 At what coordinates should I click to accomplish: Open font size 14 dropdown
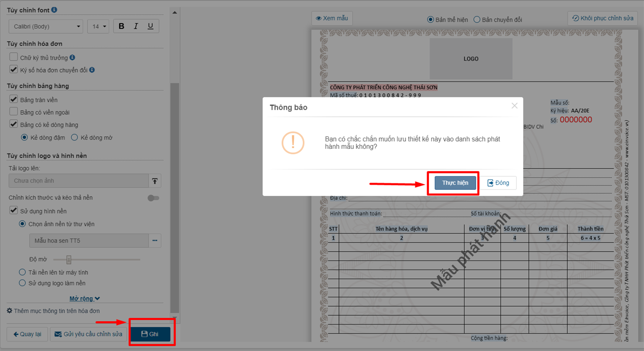point(98,26)
